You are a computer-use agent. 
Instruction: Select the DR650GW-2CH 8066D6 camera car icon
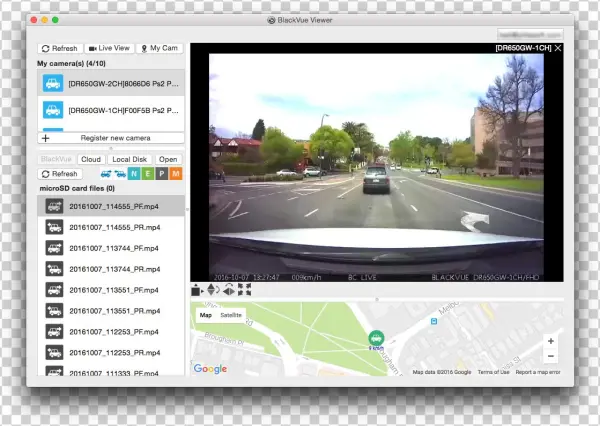53,83
